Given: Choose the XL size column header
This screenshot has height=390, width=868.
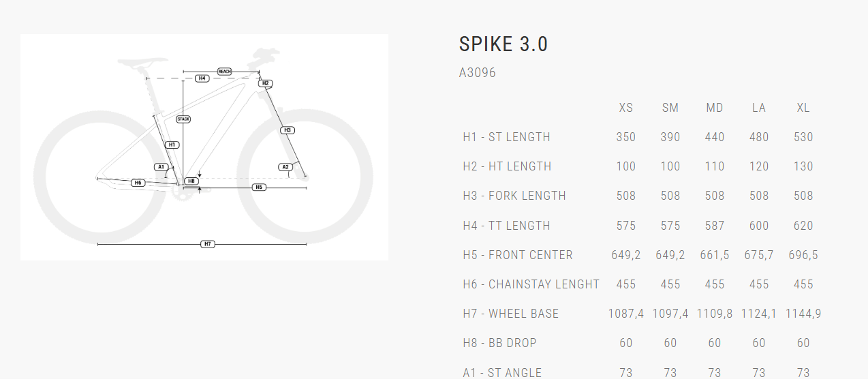Looking at the screenshot, I should point(803,108).
